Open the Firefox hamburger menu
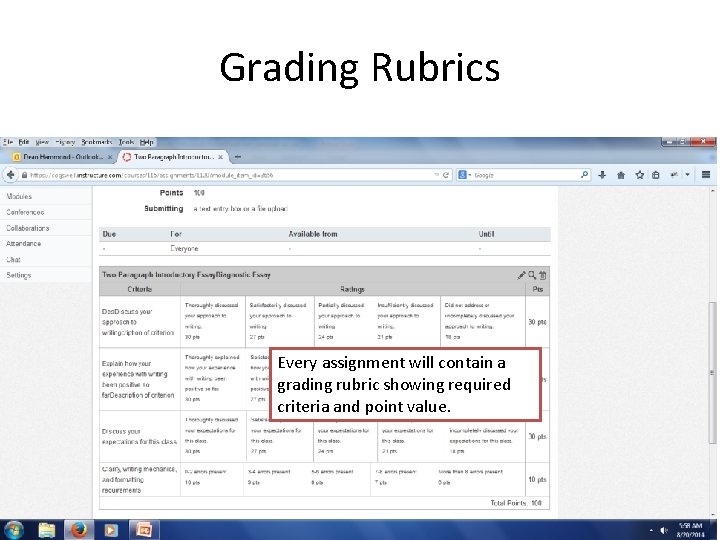 click(x=706, y=174)
